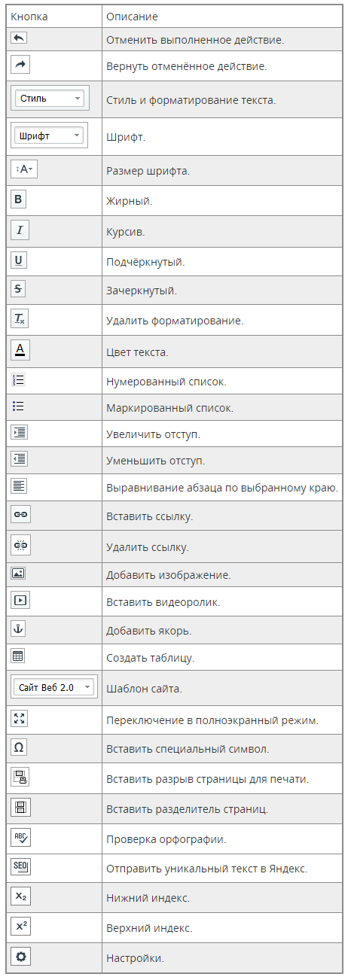Click the Strikethrough icon
Image resolution: width=348 pixels, height=980 pixels.
coord(20,289)
